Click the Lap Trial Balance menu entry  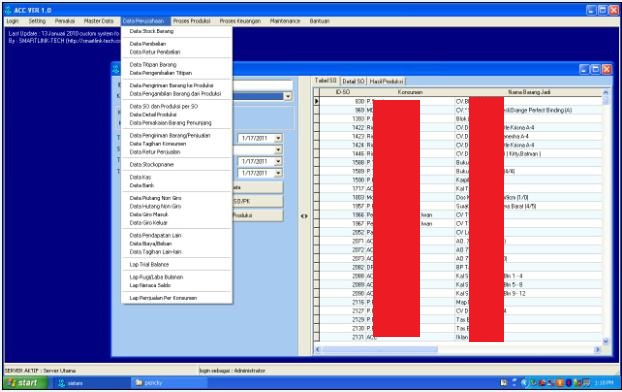point(149,264)
